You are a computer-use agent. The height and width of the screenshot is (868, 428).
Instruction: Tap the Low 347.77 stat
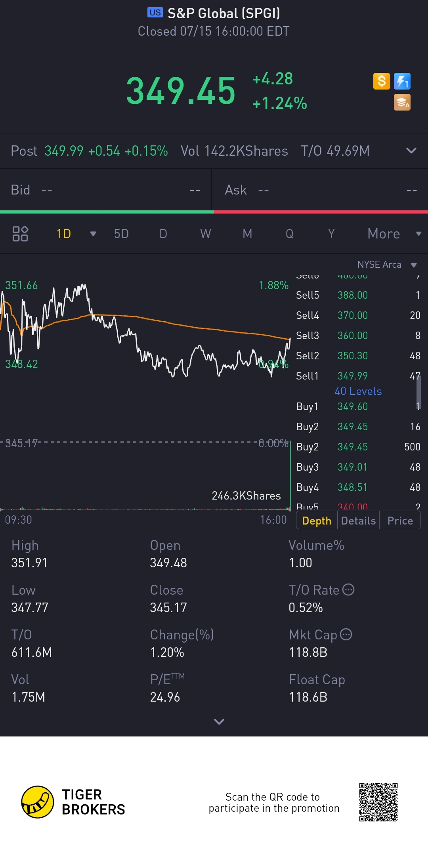(x=30, y=599)
